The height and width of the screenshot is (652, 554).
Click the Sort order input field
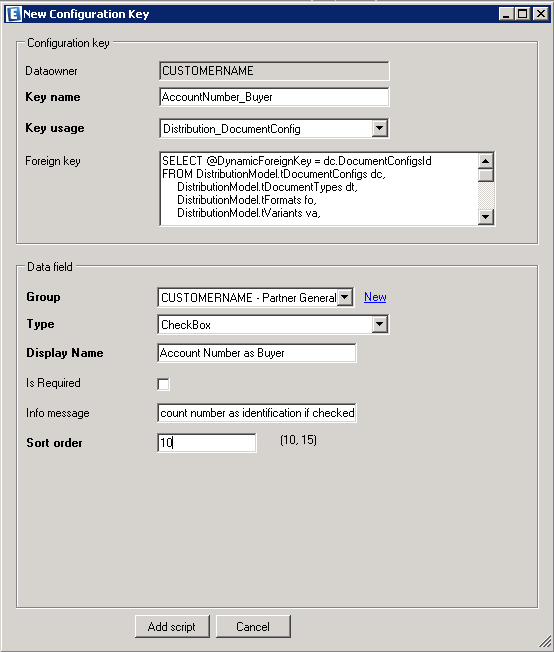coord(207,442)
